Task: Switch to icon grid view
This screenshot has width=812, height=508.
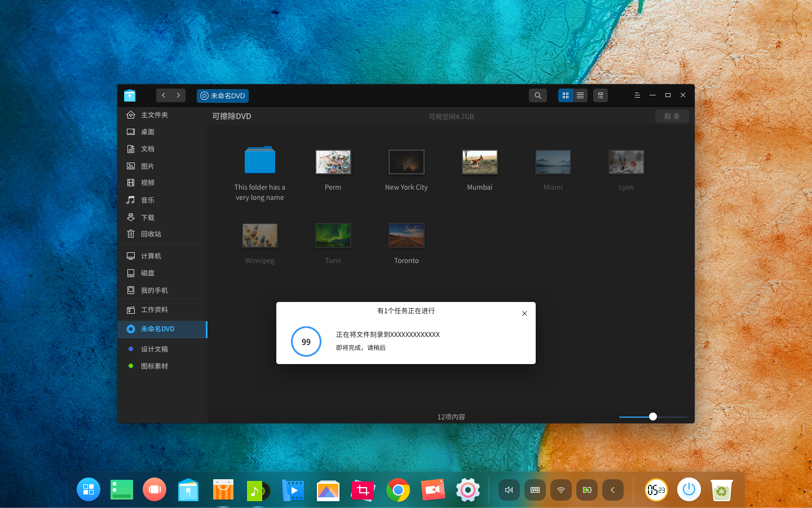Action: coord(566,95)
